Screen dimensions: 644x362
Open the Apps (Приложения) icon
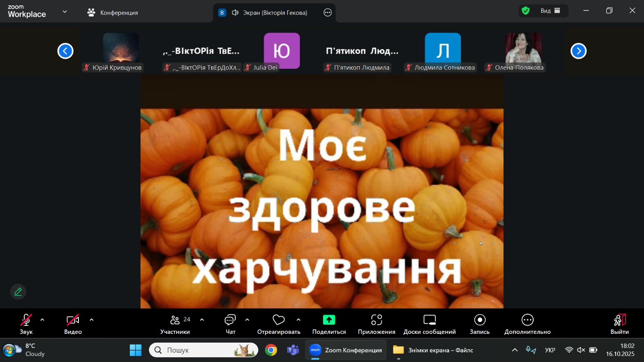coord(376,320)
